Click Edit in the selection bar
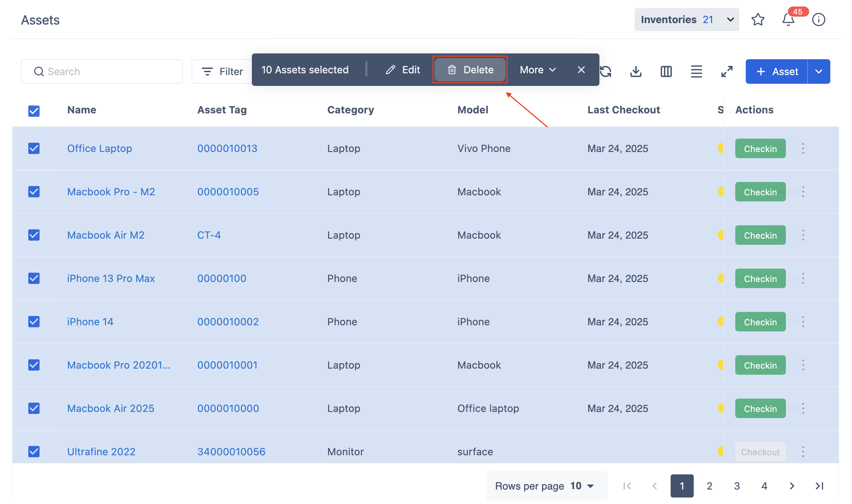Screen dimensions: 852x504 [403, 70]
